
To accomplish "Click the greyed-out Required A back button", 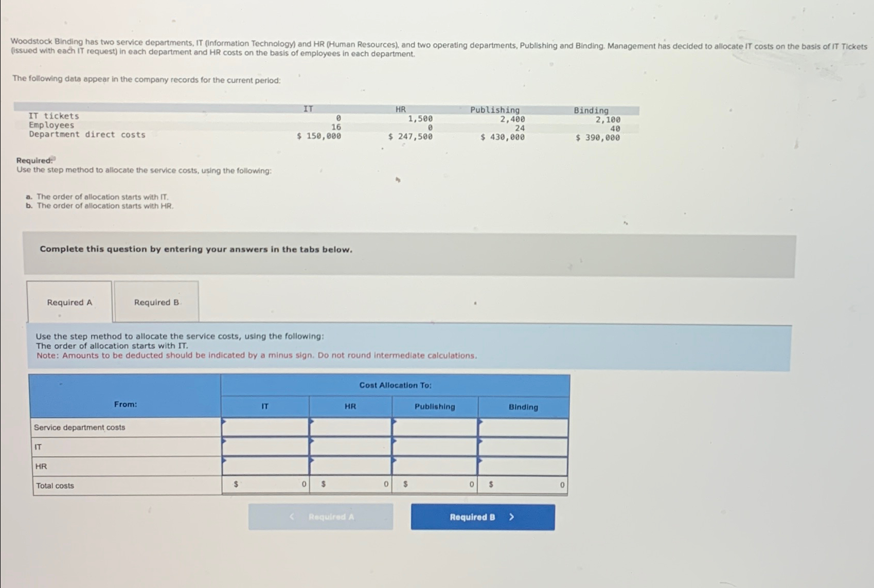I will 320,516.
